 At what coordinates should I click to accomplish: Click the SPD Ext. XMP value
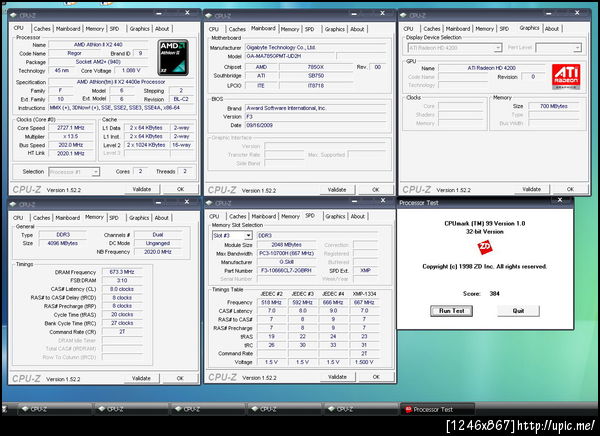(x=365, y=271)
